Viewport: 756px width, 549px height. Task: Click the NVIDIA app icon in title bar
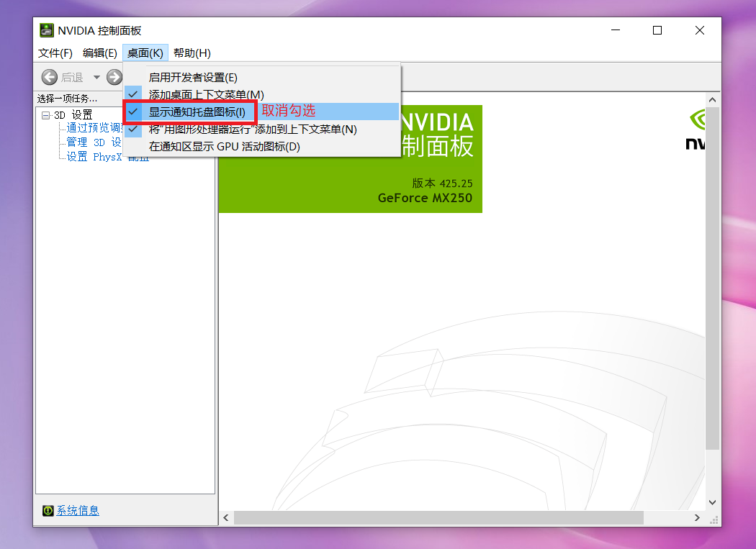[46, 30]
